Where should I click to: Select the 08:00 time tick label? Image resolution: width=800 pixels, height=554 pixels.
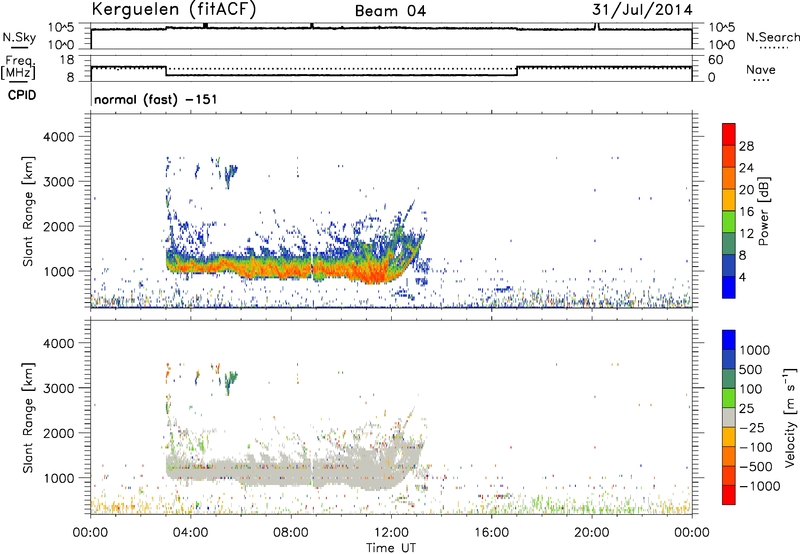291,533
